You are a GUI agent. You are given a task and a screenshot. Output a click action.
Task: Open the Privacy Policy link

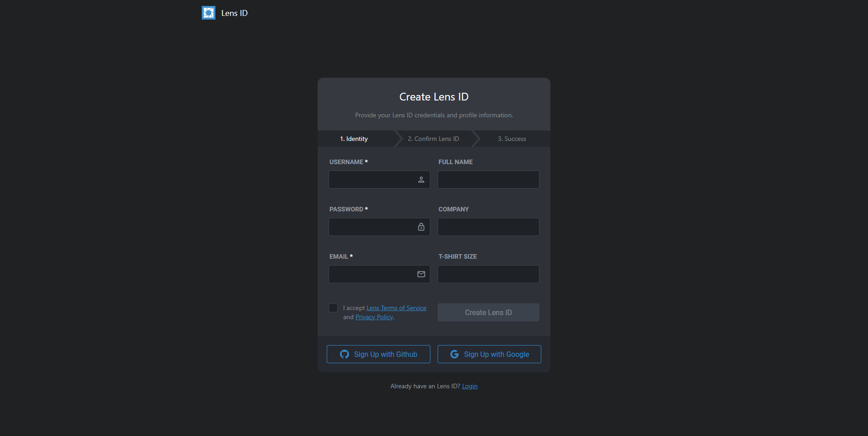coord(374,317)
